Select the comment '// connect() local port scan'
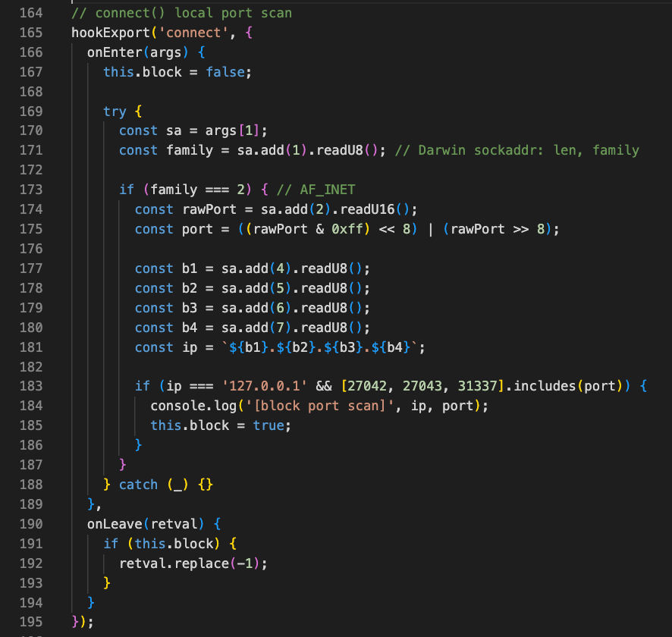This screenshot has width=672, height=637. (182, 13)
